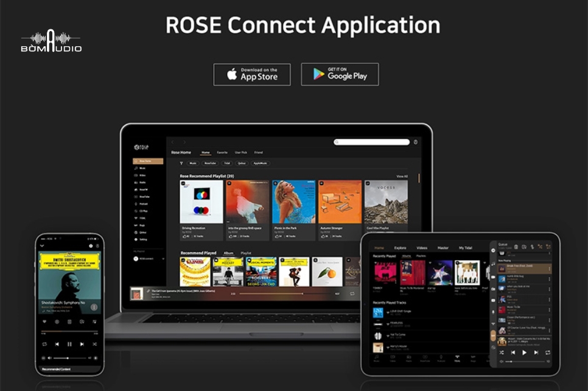Toggle the Tidal filter chip on laptop
This screenshot has width=588, height=391.
[x=227, y=163]
